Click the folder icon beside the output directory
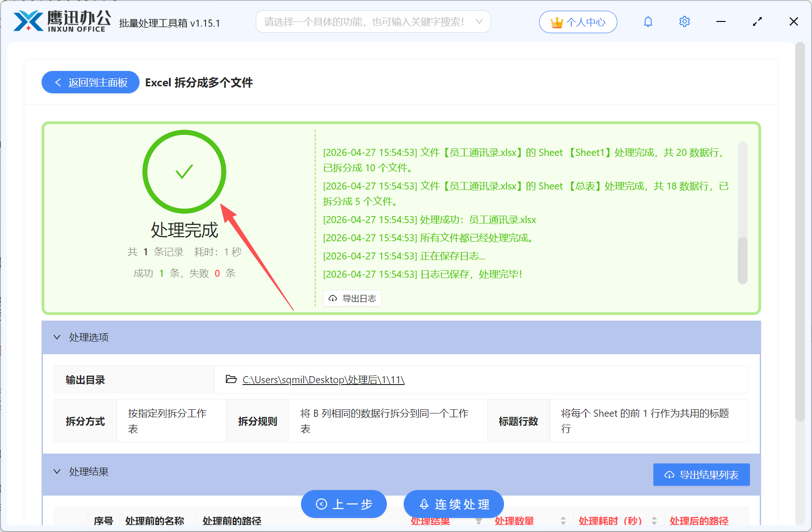This screenshot has height=532, width=812. coord(231,379)
